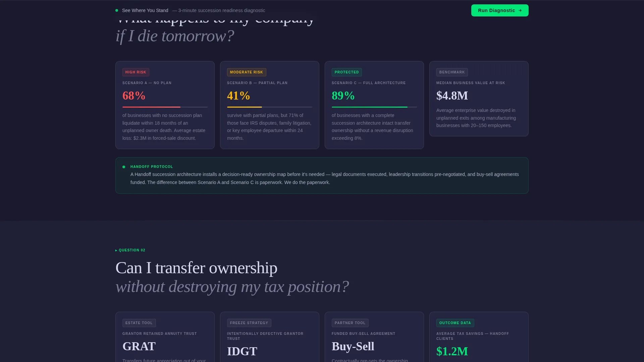The height and width of the screenshot is (362, 644).
Task: Click the HANDOFF PROTOCOL heading
Action: tap(152, 167)
